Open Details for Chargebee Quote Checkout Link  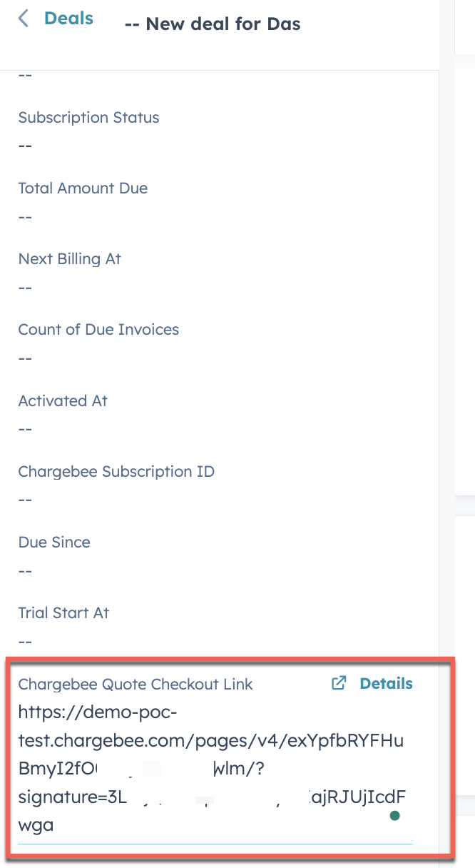click(x=386, y=683)
